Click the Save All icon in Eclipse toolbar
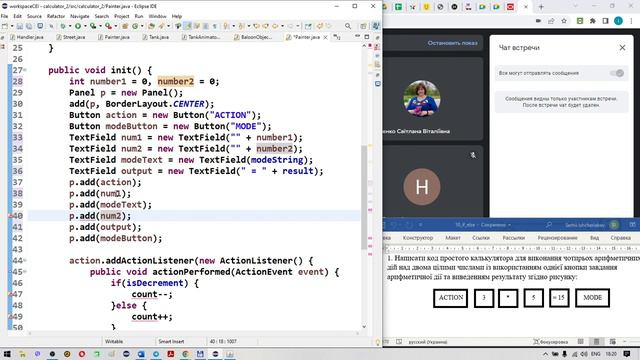This screenshot has height=360, width=640. 29,26
